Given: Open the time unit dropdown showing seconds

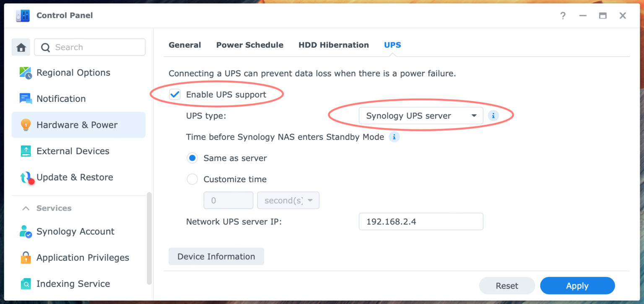Looking at the screenshot, I should coord(288,200).
